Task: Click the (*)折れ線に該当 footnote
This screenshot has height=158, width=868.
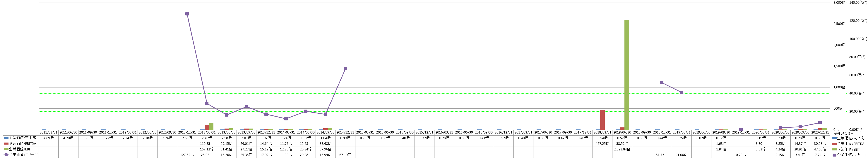Action: click(x=842, y=134)
